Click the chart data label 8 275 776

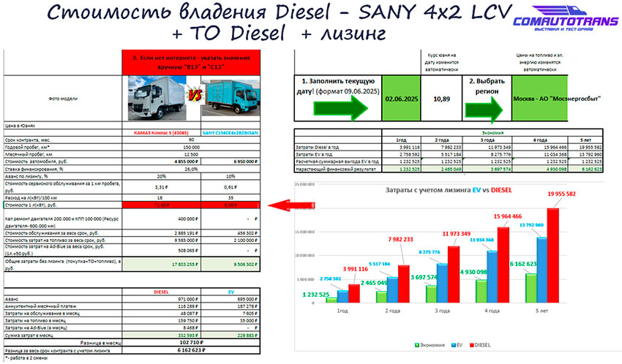coord(430,252)
